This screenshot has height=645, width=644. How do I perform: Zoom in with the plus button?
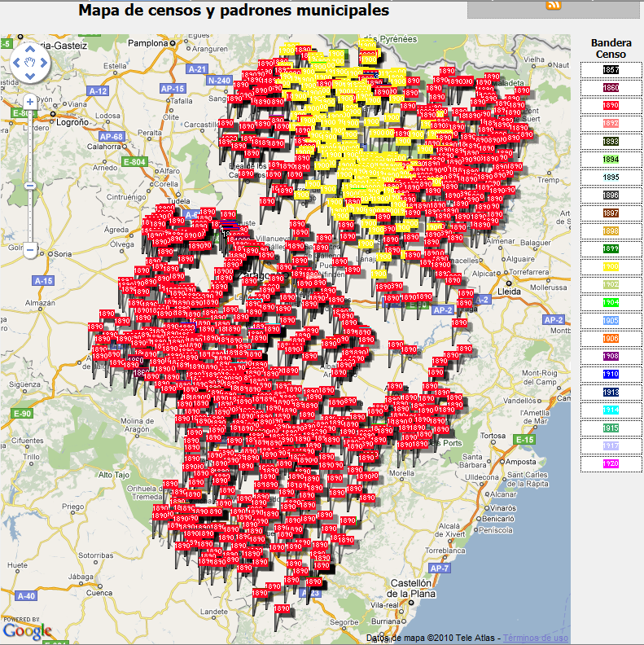click(x=30, y=102)
